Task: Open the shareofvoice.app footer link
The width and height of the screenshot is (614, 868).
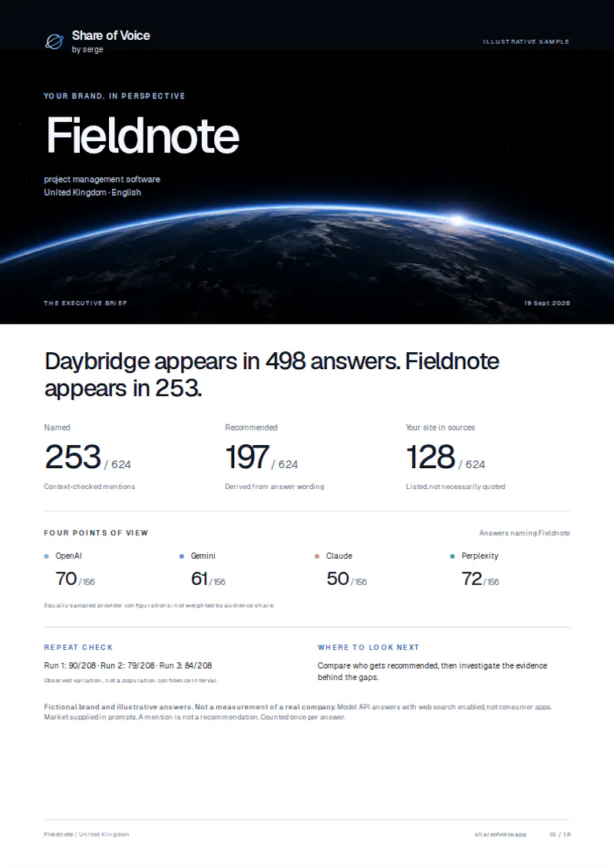Action: tap(500, 834)
